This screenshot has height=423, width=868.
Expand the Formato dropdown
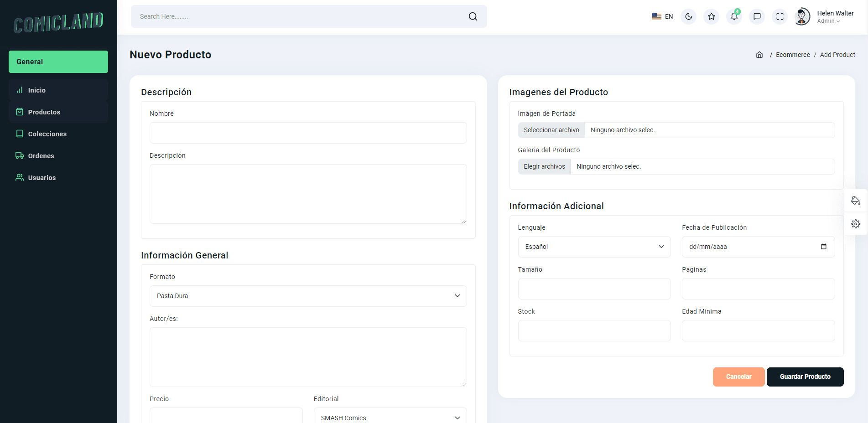pyautogui.click(x=308, y=296)
